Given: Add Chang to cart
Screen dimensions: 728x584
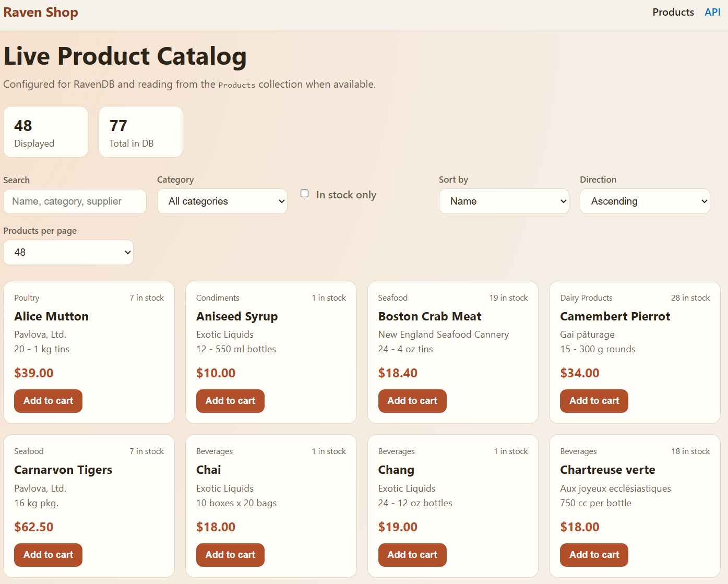Looking at the screenshot, I should point(412,555).
